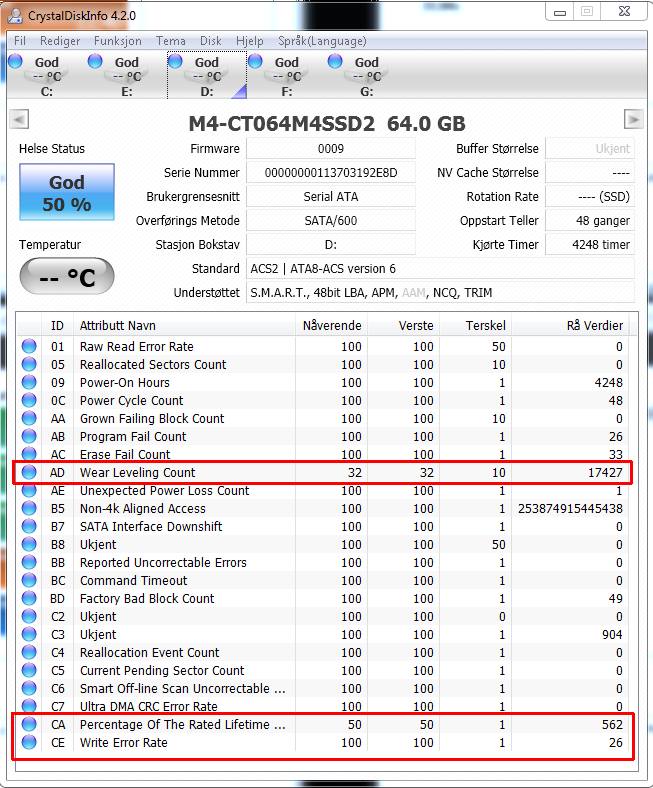Click status icon for Power Cycle Count
This screenshot has width=653, height=788.
[29, 401]
